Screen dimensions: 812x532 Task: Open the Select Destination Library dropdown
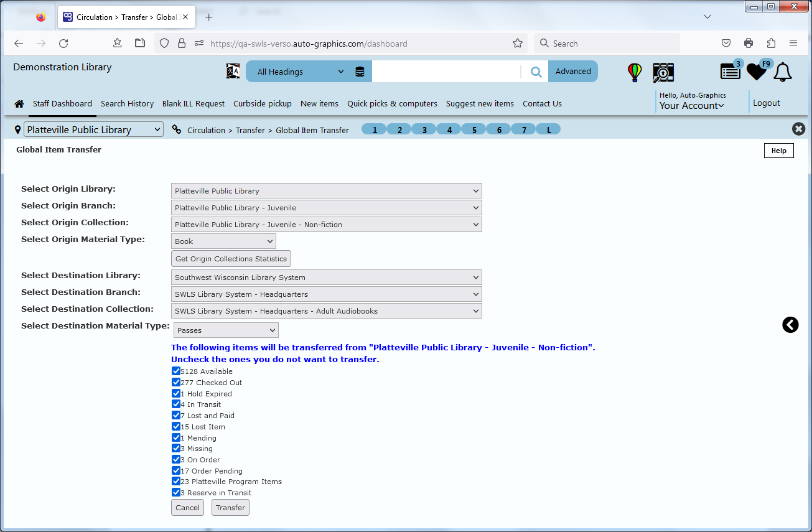(x=327, y=278)
